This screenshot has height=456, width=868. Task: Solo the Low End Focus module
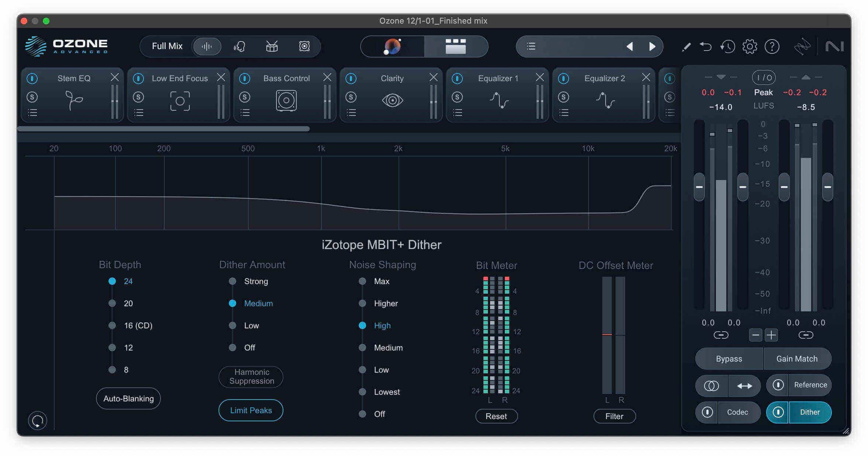(x=138, y=97)
